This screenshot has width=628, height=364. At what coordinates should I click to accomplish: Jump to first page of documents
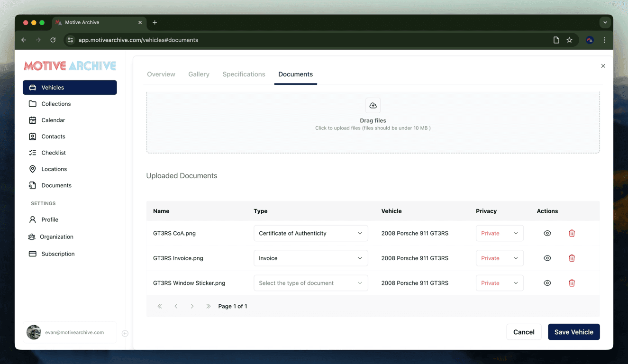tap(160, 306)
